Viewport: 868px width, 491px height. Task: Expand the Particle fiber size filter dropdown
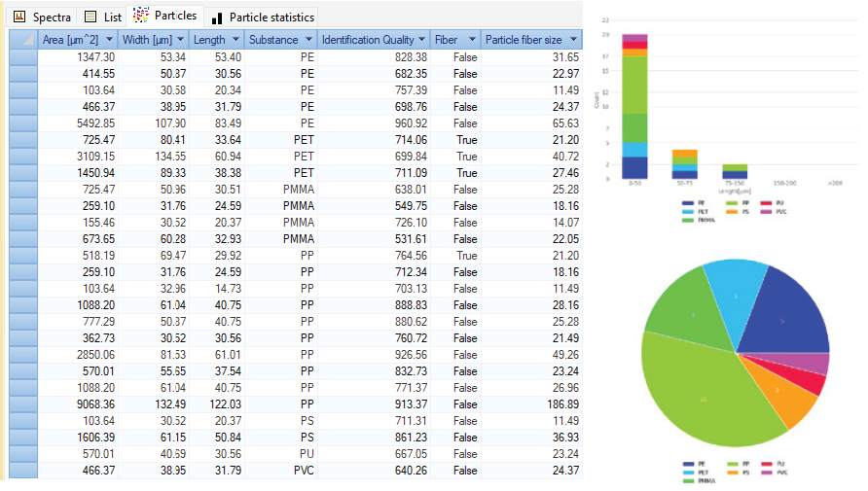point(573,39)
